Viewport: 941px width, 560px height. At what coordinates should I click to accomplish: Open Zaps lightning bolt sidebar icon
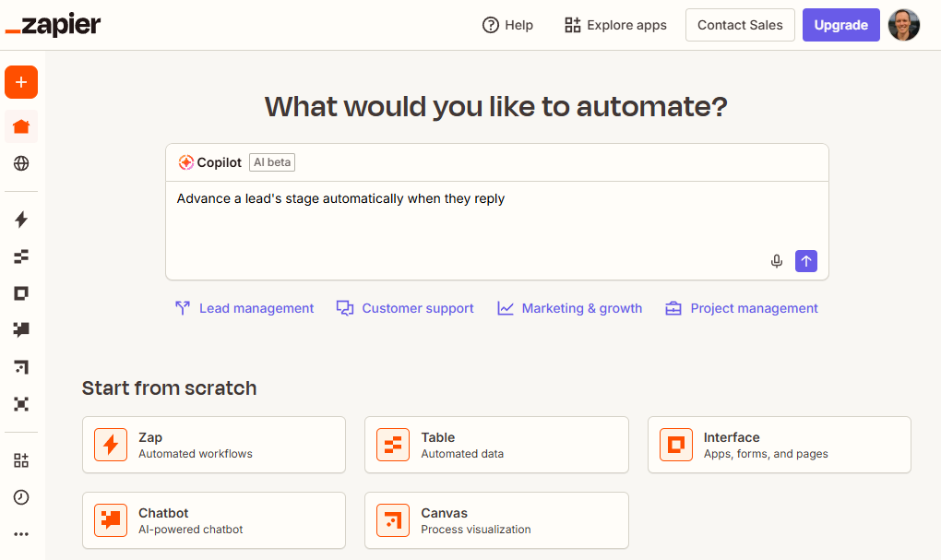point(21,220)
